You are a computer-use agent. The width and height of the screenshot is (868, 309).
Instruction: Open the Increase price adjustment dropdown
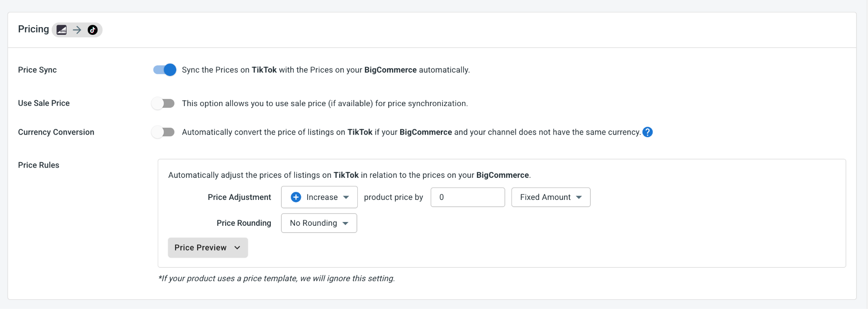coord(319,197)
